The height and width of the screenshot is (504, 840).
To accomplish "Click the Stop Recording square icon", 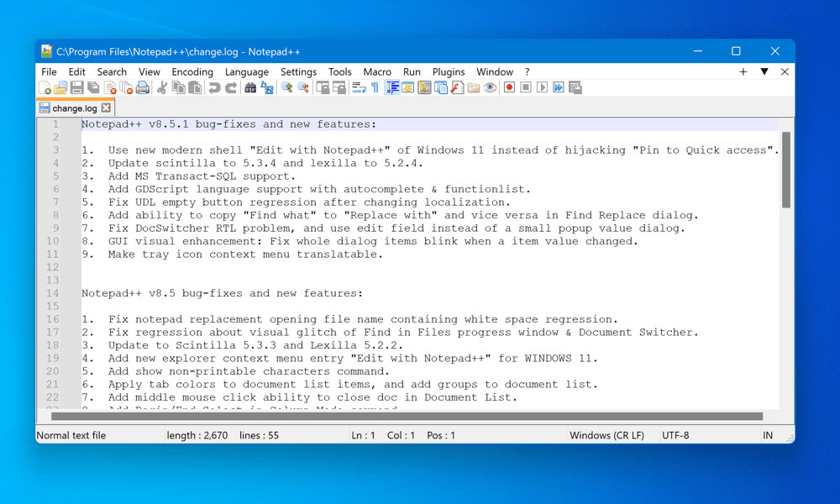I will [x=526, y=87].
